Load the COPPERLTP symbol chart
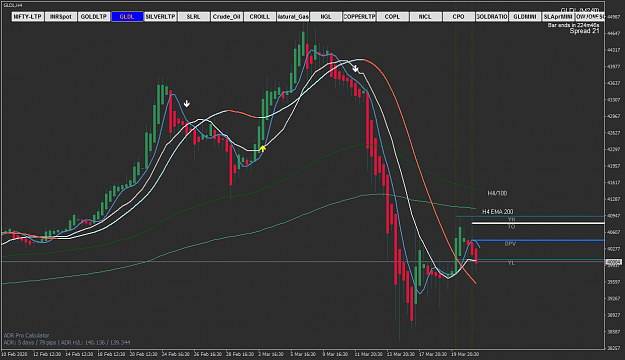 click(x=359, y=17)
